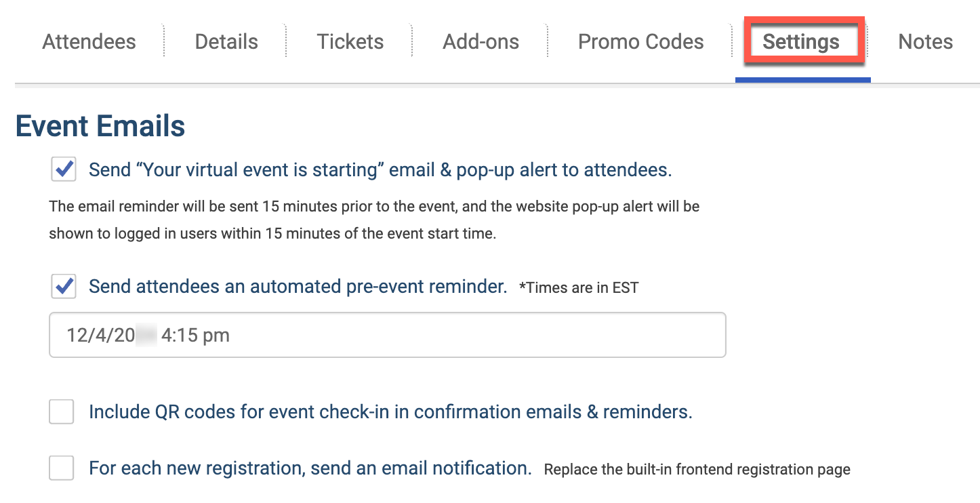The width and height of the screenshot is (980, 503).
Task: Click the pre-event reminder date and time field
Action: coord(388,335)
